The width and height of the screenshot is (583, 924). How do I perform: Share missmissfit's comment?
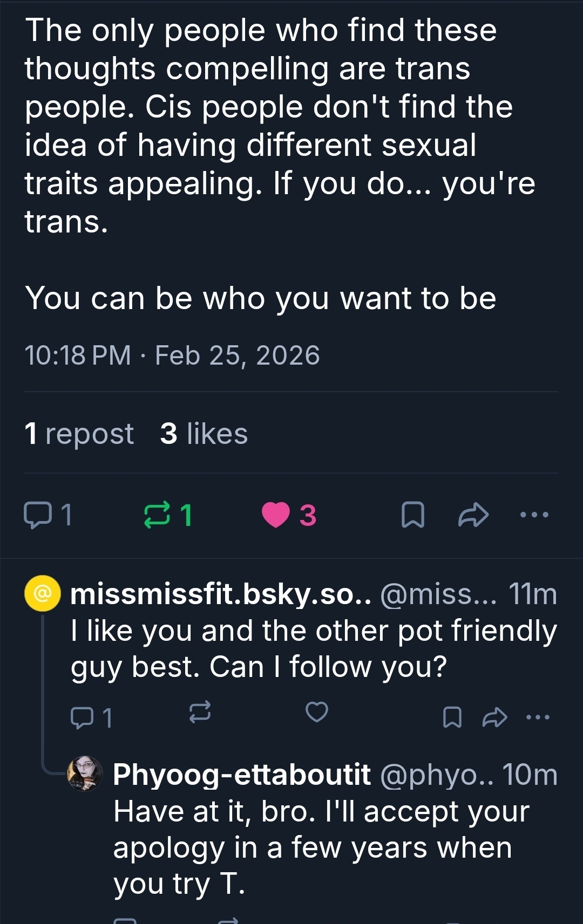494,717
